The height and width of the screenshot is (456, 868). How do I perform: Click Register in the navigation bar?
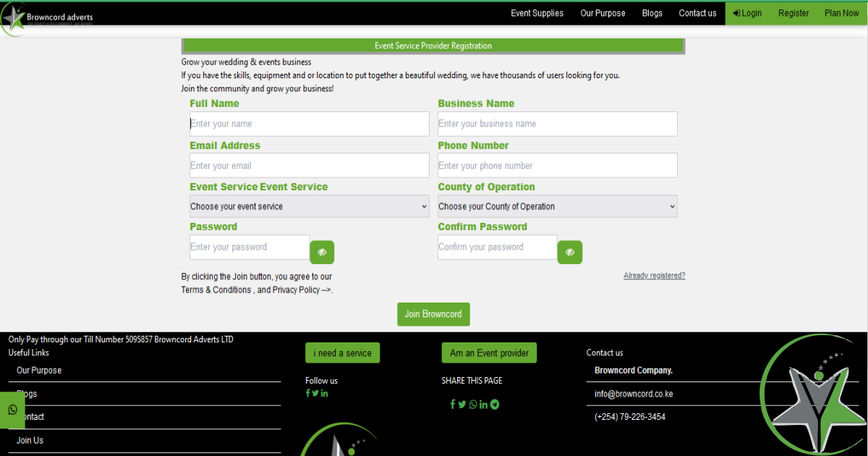tap(793, 13)
